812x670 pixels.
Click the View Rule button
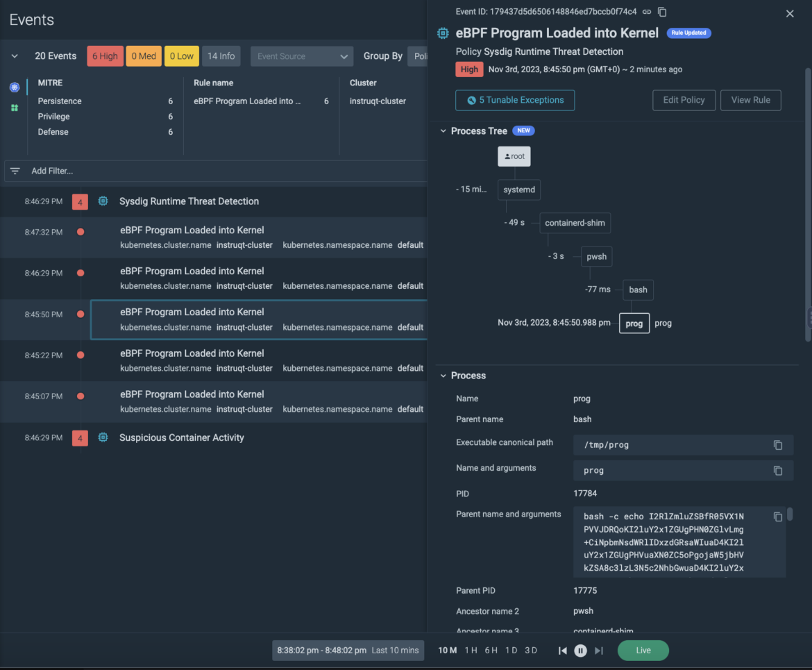750,100
